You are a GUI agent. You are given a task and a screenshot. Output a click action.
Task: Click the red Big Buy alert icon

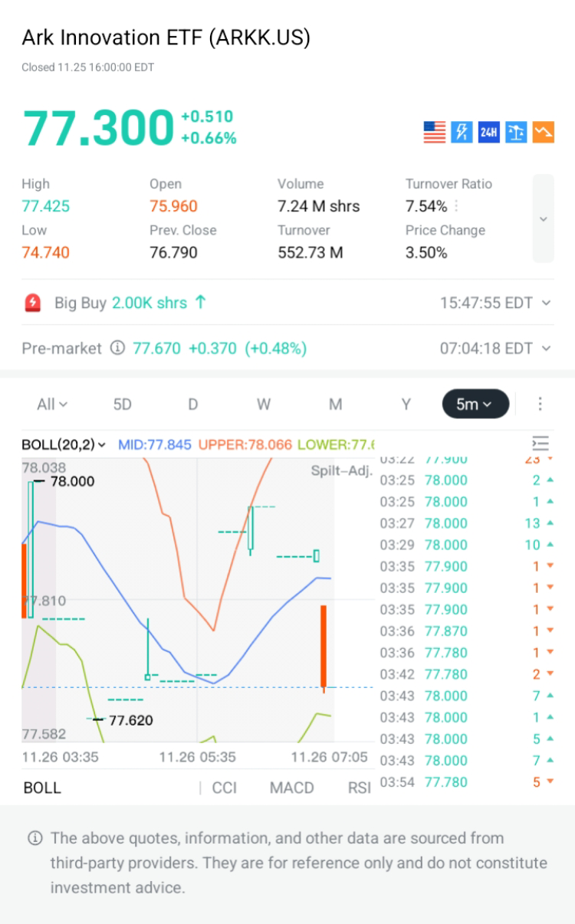tap(33, 303)
